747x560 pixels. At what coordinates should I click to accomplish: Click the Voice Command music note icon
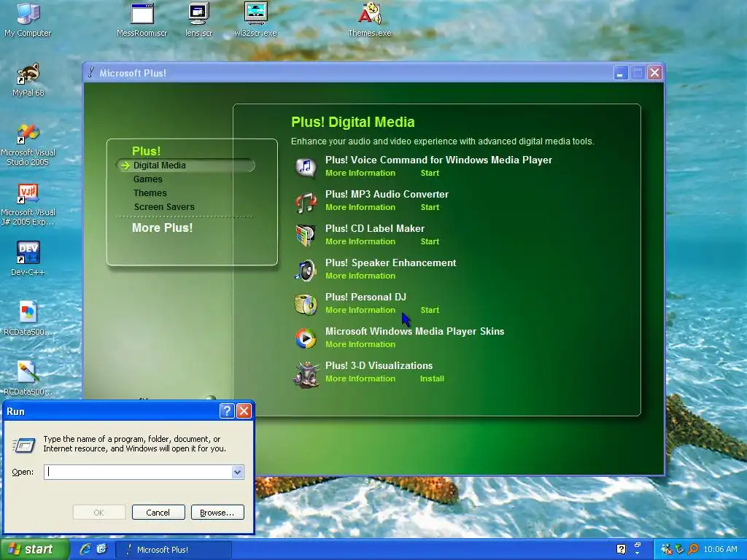(x=306, y=167)
